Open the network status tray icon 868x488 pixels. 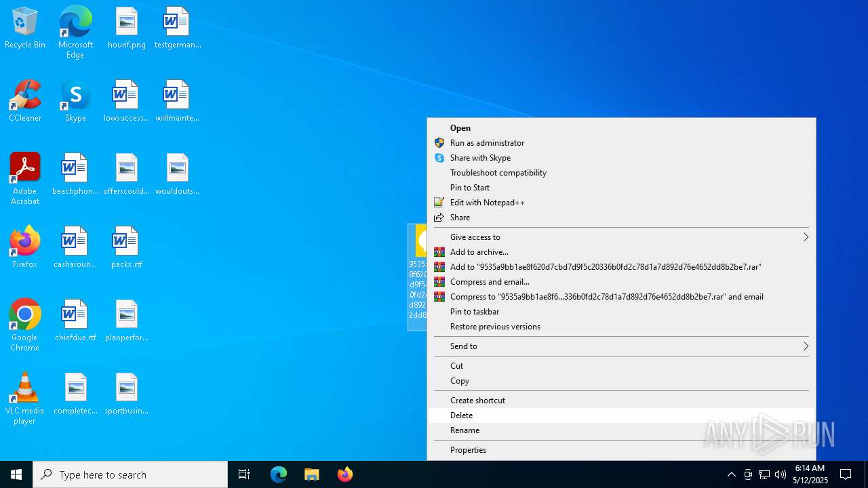click(764, 474)
